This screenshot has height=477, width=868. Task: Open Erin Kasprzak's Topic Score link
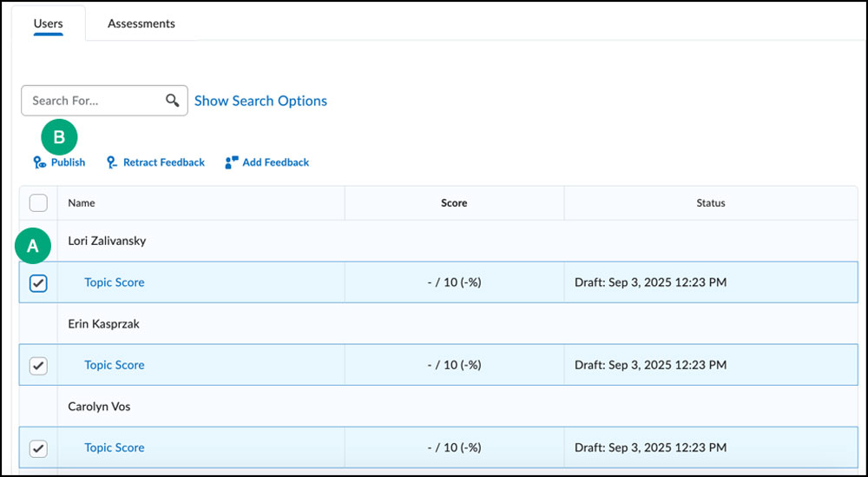(114, 365)
